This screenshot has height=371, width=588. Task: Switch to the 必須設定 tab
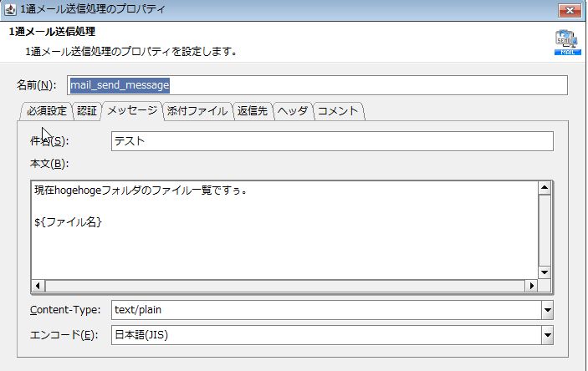46,111
